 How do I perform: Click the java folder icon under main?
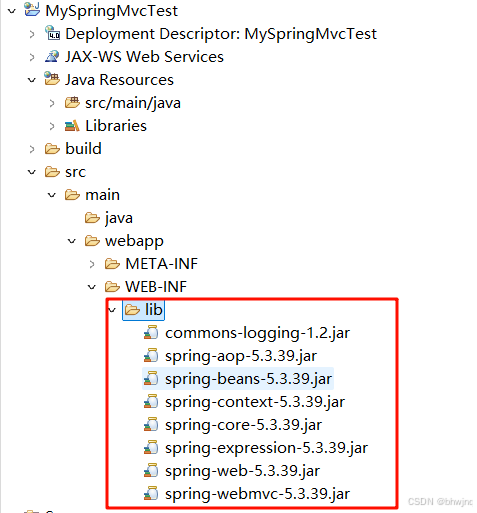pyautogui.click(x=92, y=218)
